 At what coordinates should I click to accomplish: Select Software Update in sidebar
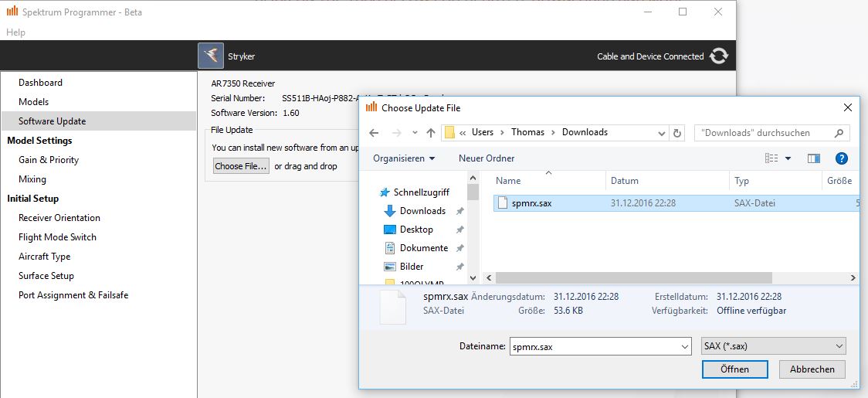tap(99, 121)
